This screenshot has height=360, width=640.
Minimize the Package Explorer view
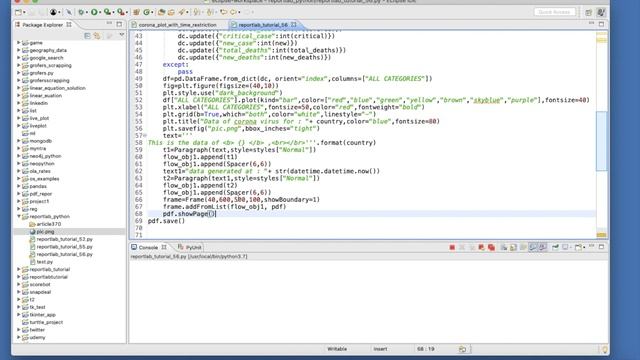pos(109,24)
